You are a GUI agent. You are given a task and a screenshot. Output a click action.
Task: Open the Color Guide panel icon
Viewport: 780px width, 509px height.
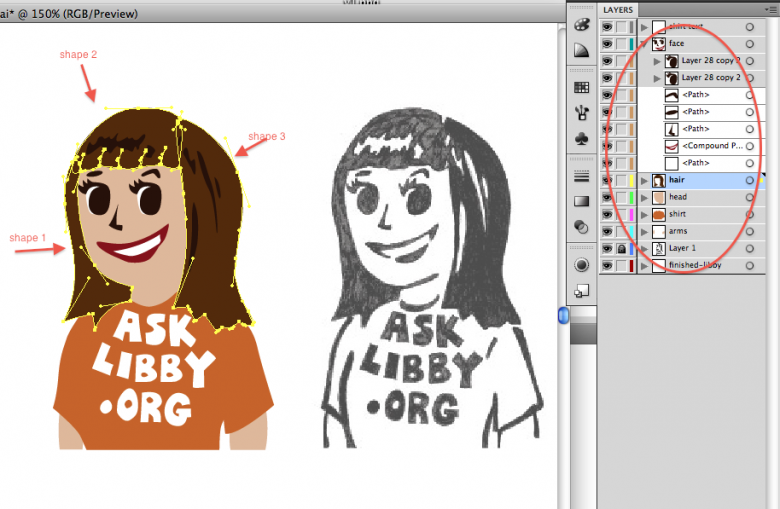[582, 50]
